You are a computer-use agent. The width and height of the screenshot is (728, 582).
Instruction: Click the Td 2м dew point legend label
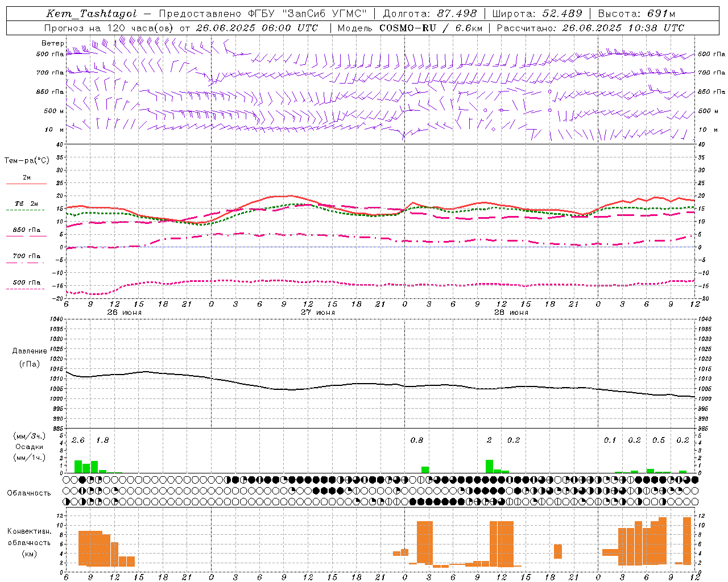(27, 203)
